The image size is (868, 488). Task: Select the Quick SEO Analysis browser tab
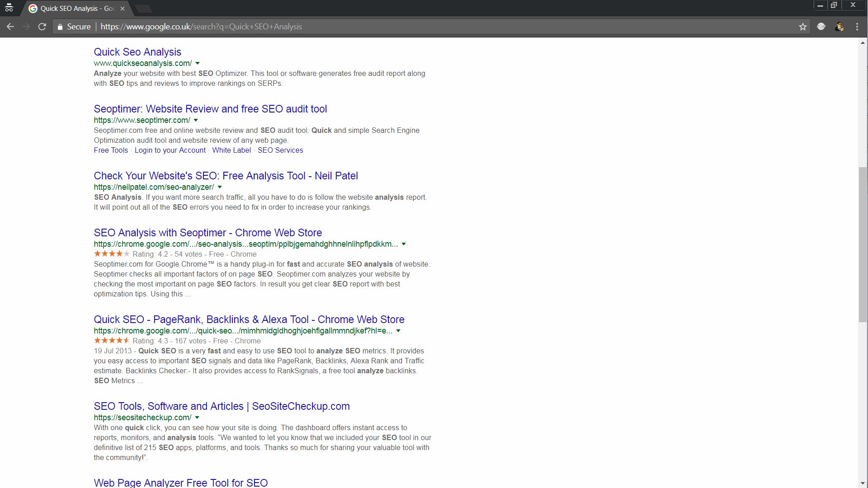(x=77, y=9)
